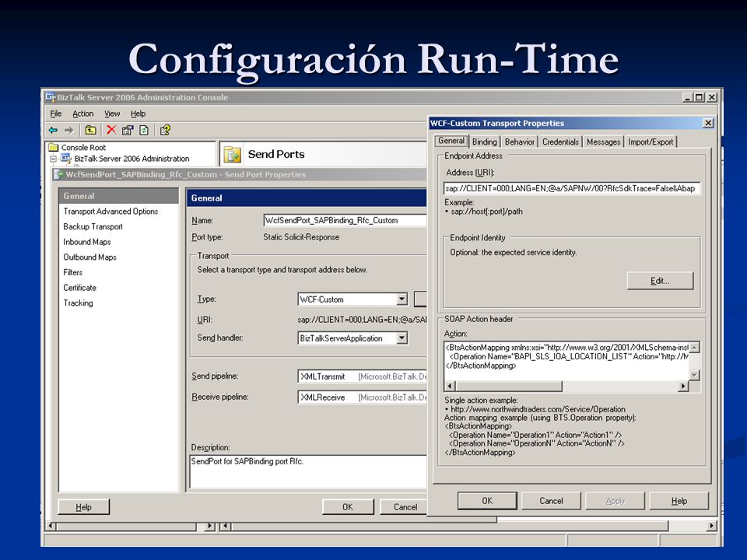Viewport: 747px width, 560px height.
Task: Click the Back arrow in the console toolbar
Action: tap(54, 130)
